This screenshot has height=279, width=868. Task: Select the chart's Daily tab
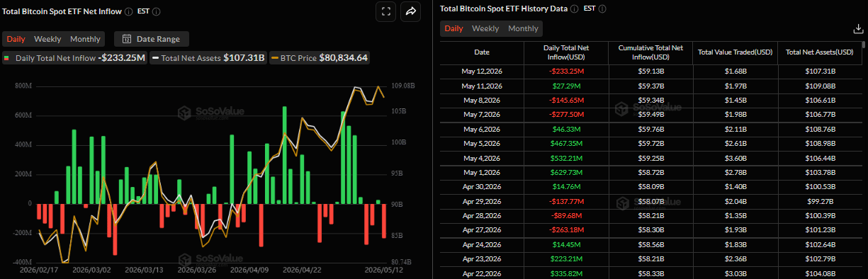coord(16,39)
